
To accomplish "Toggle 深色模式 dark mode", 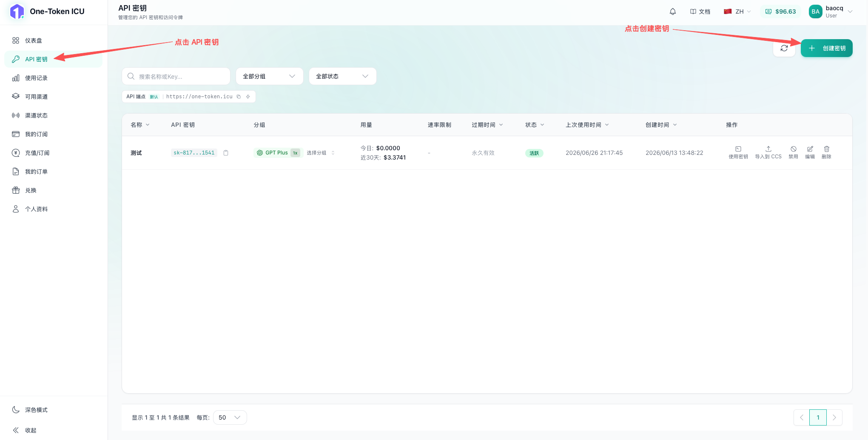I will pos(53,410).
